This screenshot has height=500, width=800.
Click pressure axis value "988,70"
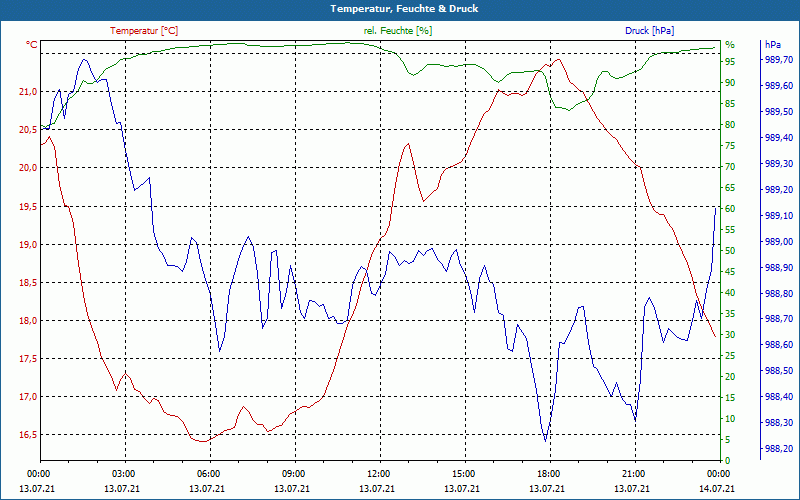pos(779,319)
